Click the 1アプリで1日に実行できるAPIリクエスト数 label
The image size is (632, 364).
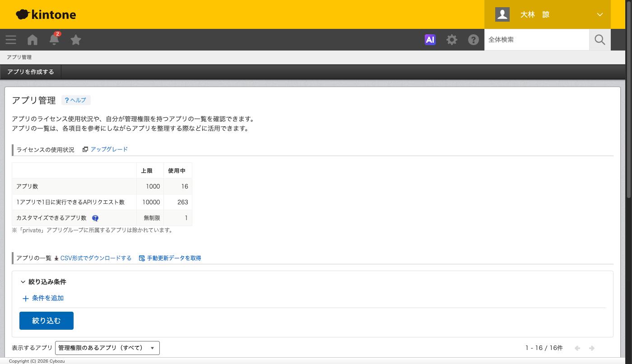click(70, 202)
